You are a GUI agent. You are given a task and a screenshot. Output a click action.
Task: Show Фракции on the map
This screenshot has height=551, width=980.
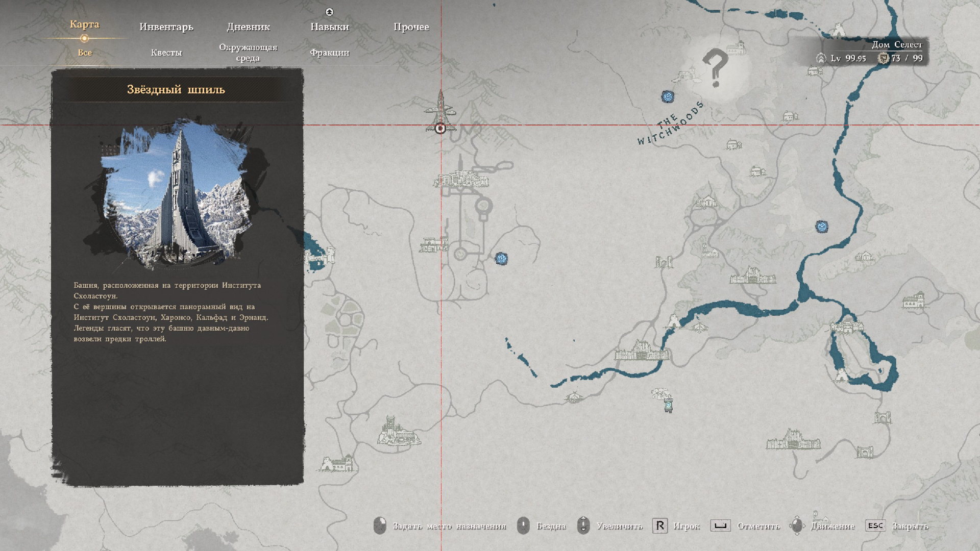[x=330, y=53]
